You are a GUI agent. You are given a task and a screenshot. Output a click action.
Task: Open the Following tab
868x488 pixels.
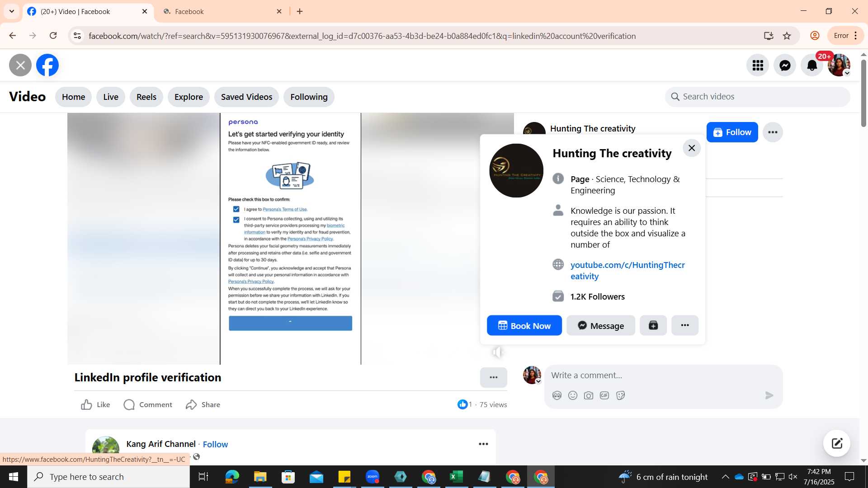tap(309, 97)
